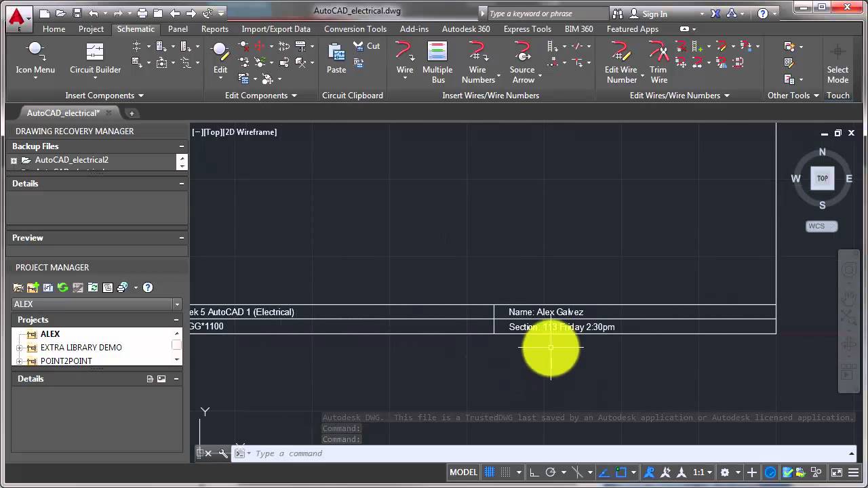The width and height of the screenshot is (868, 488).
Task: Add a new drawing tab with plus
Action: tap(132, 113)
